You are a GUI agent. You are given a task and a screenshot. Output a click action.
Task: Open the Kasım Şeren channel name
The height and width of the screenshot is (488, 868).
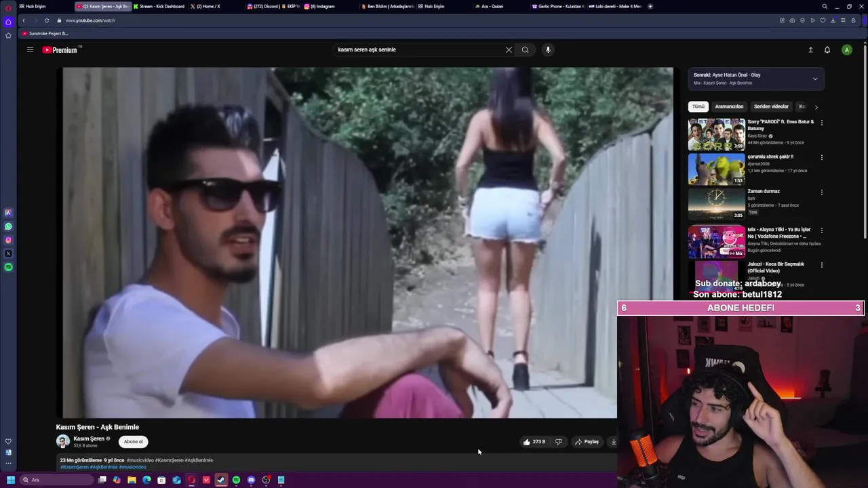pos(89,439)
